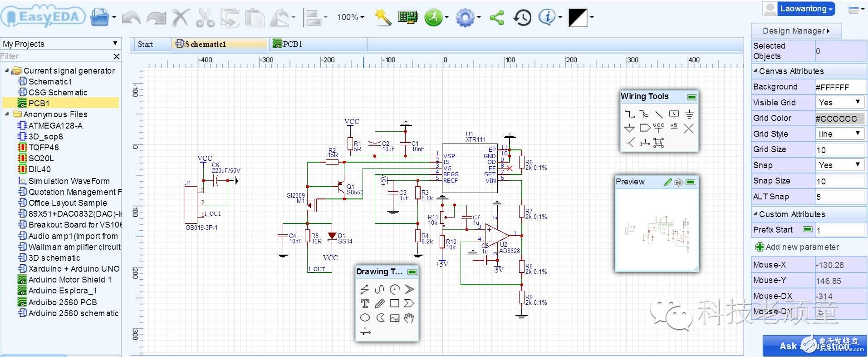Collapse the Current signal generator project folder
Viewport: 868px width, 357px height.
click(7, 71)
